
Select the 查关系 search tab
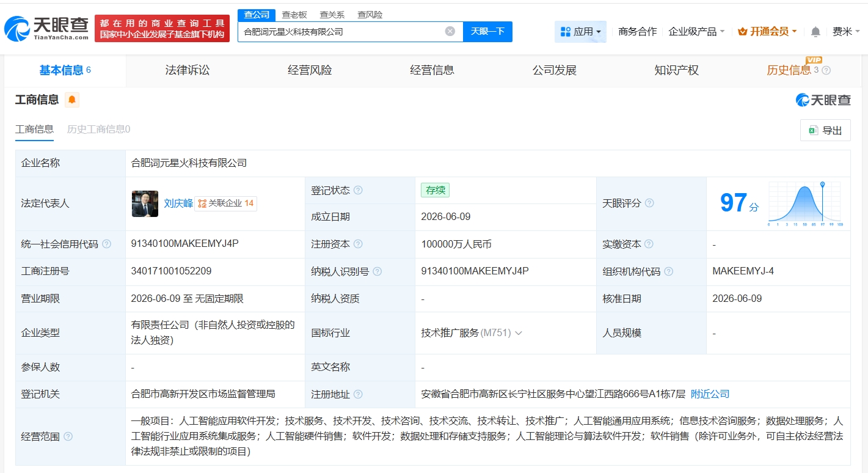(x=332, y=15)
